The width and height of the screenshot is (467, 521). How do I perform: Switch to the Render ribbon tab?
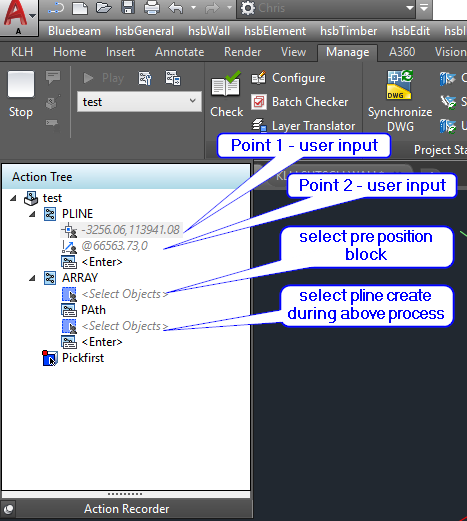[242, 52]
